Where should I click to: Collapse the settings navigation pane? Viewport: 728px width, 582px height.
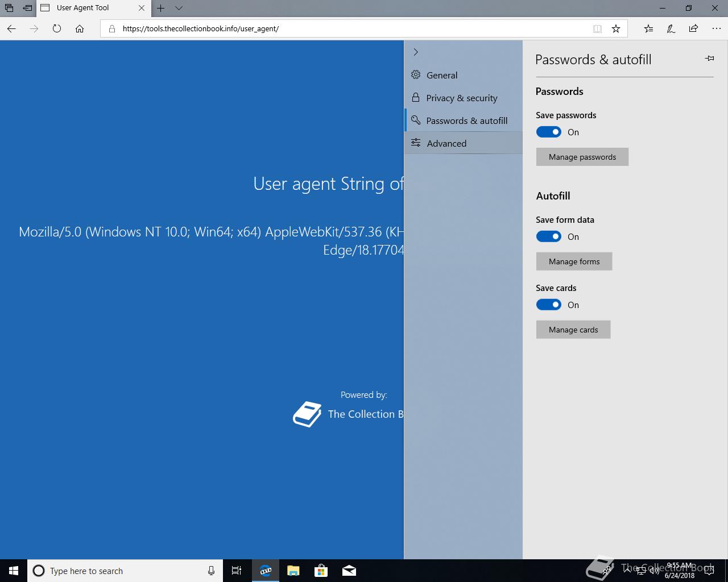(x=416, y=52)
